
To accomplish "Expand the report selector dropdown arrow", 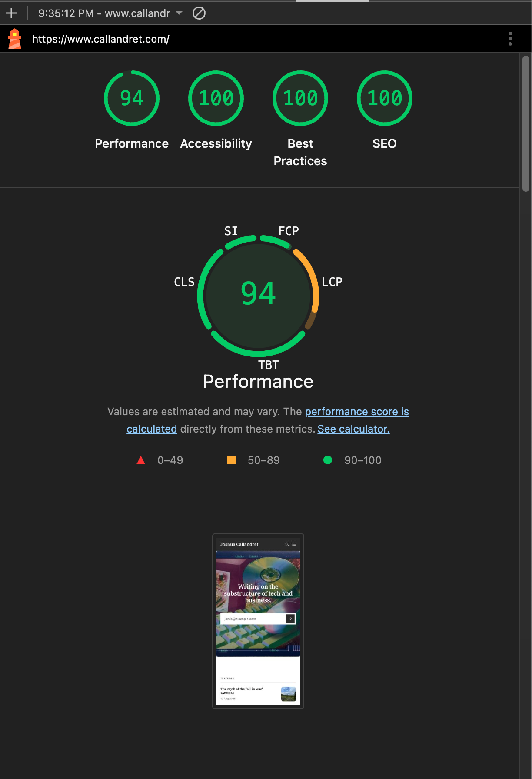I will [179, 13].
